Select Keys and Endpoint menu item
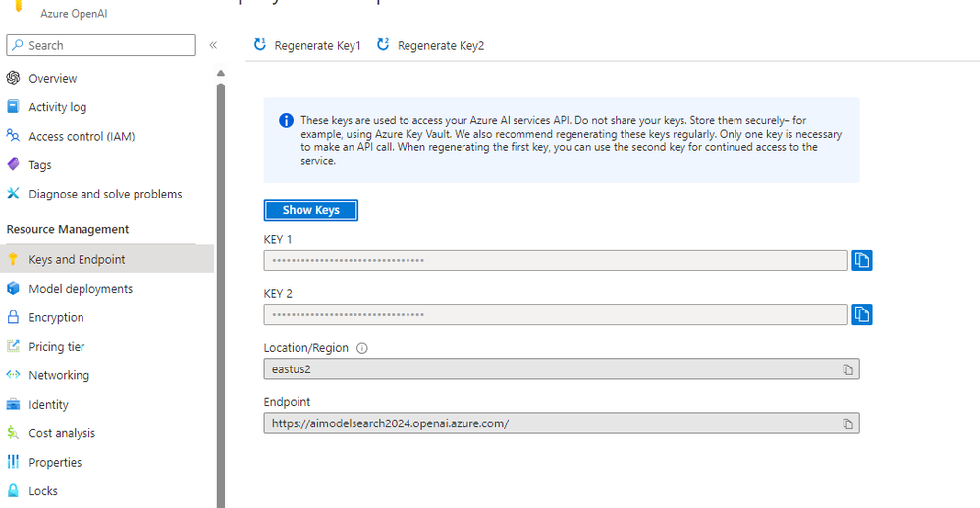 [x=107, y=259]
